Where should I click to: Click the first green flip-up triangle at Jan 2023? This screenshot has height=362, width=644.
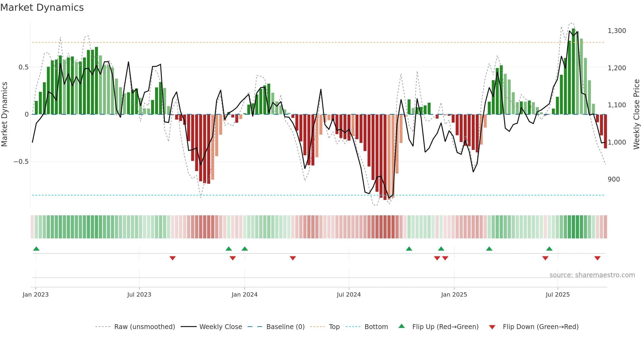pyautogui.click(x=36, y=249)
